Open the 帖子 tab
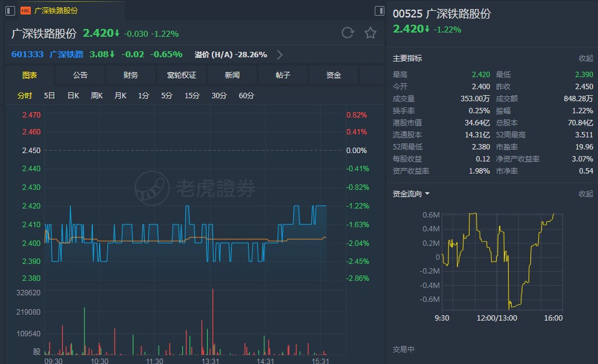 [x=283, y=75]
